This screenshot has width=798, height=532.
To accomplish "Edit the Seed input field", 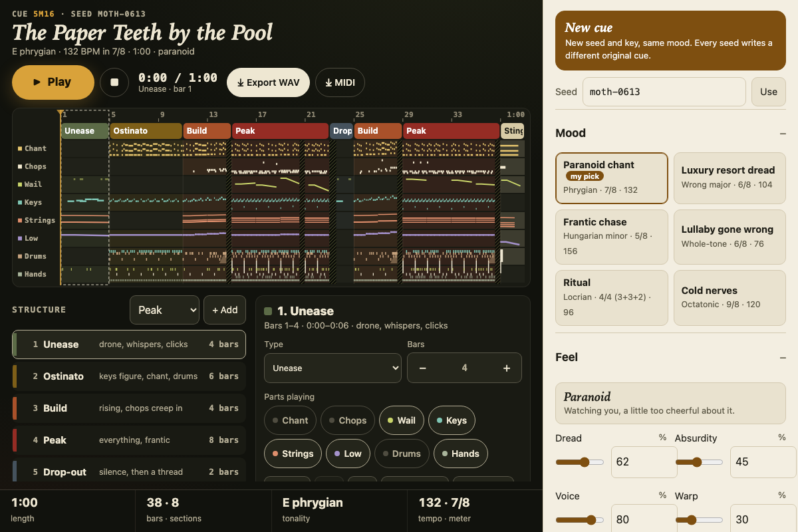I will [664, 92].
